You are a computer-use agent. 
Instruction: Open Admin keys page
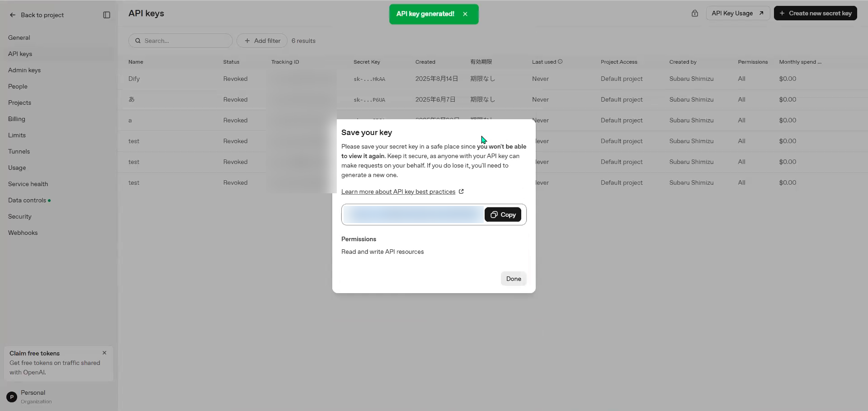click(24, 70)
